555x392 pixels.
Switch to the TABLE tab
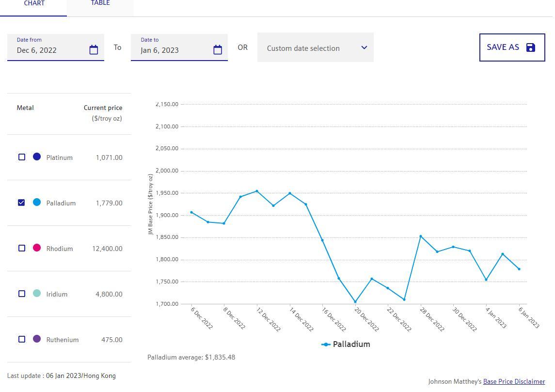pos(100,4)
